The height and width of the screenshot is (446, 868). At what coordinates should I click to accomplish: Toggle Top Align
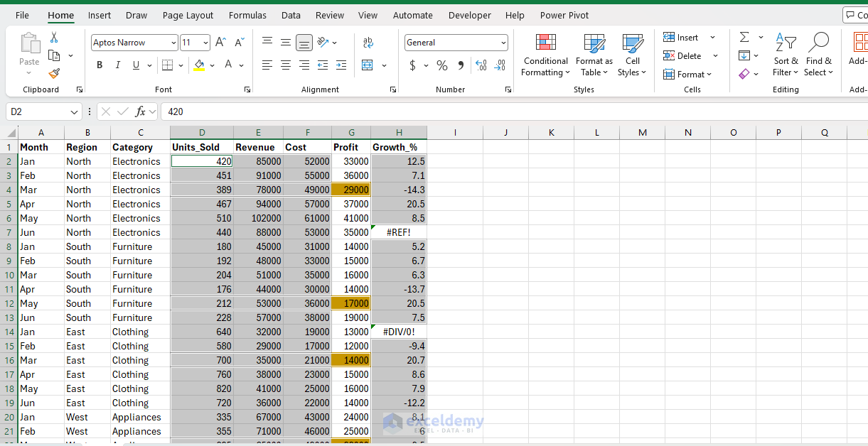267,43
